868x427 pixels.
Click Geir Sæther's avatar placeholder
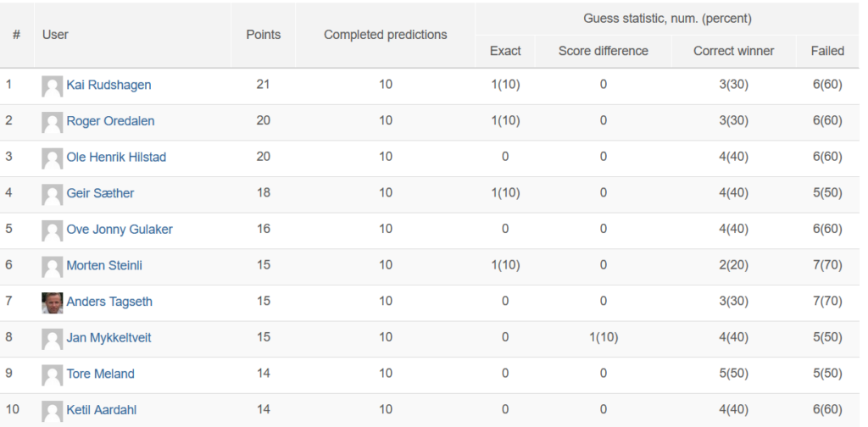click(52, 195)
